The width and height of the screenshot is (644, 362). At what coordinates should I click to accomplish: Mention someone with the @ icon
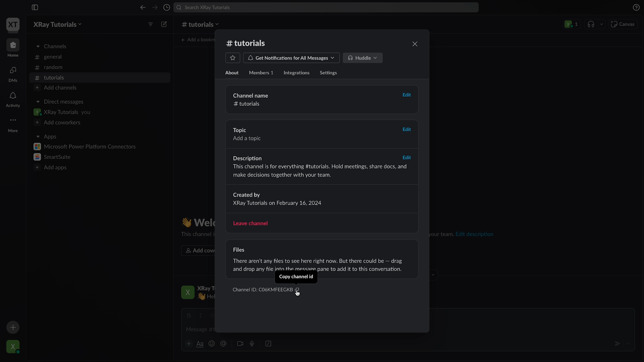pos(223,343)
